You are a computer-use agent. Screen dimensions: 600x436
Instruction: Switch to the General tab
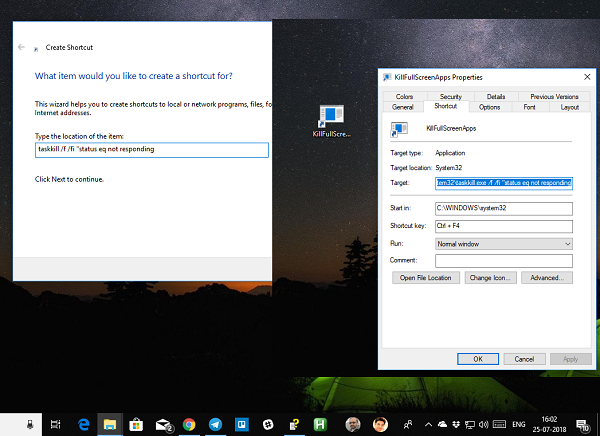coord(403,107)
